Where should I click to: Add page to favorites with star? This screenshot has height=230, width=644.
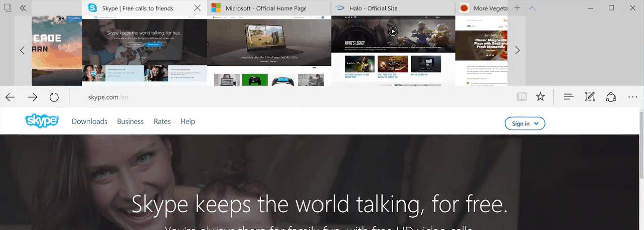point(540,97)
